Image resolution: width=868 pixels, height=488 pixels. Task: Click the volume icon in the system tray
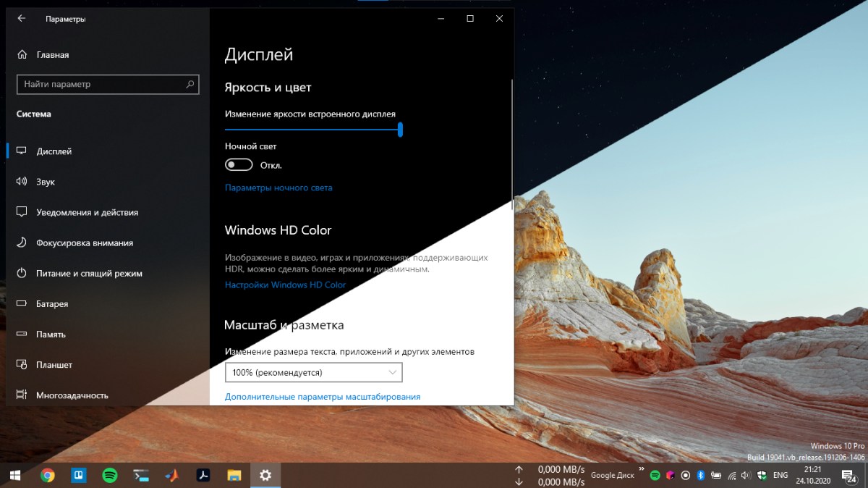(x=746, y=476)
